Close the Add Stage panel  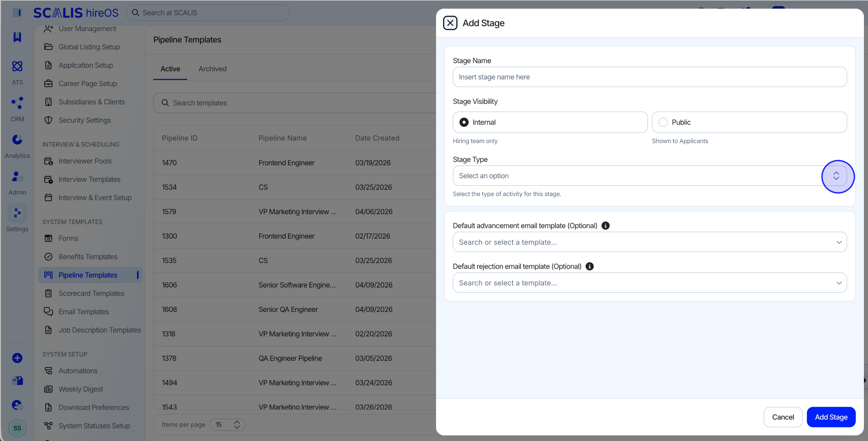tap(450, 23)
